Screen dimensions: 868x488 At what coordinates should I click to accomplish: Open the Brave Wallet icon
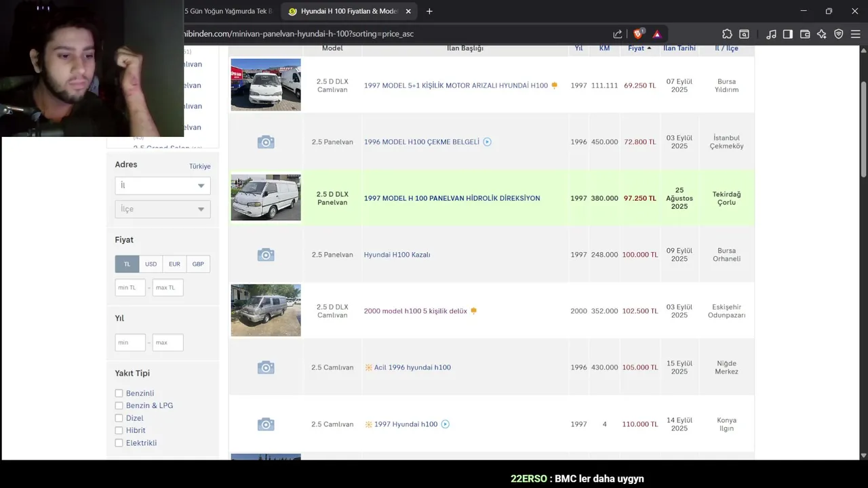point(805,34)
